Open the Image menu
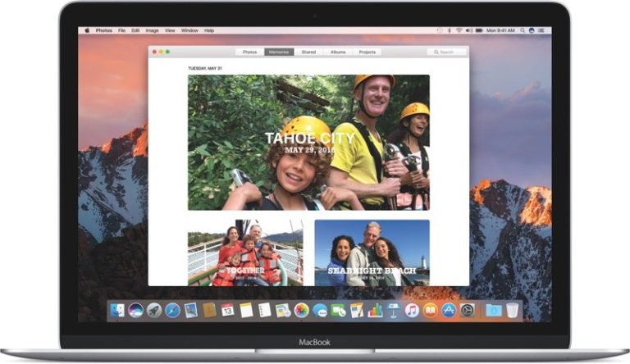Image resolution: width=630 pixels, height=364 pixels. [152, 30]
